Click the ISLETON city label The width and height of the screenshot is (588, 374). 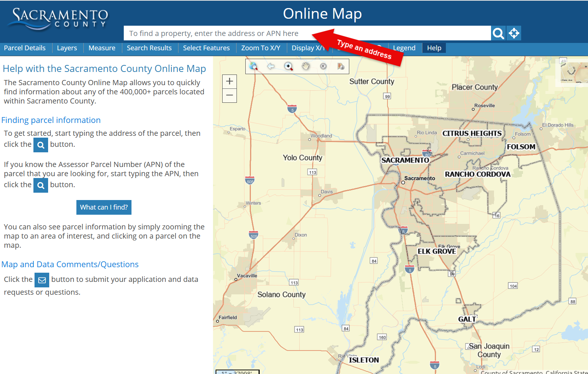364,360
